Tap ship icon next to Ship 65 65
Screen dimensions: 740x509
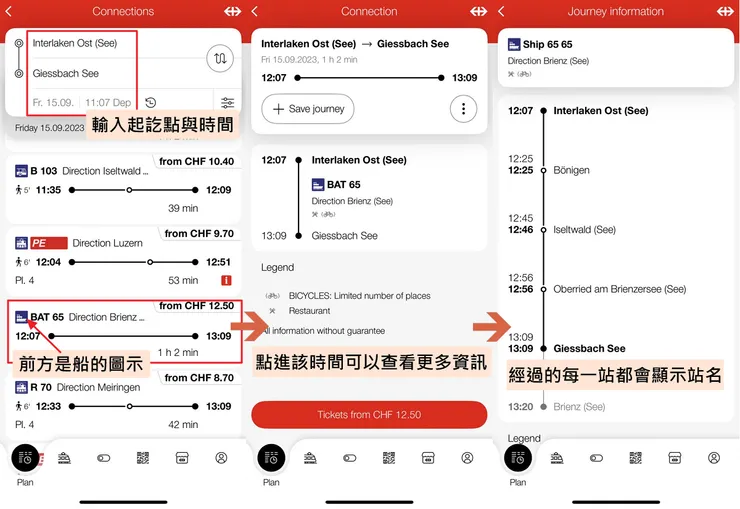click(x=513, y=44)
